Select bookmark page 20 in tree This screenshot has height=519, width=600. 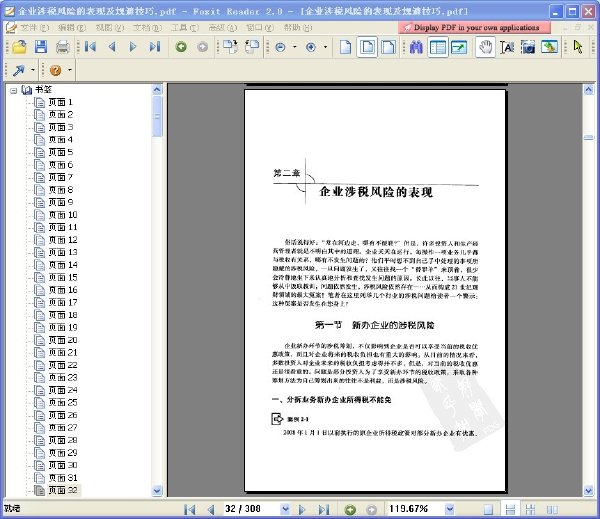[63, 340]
